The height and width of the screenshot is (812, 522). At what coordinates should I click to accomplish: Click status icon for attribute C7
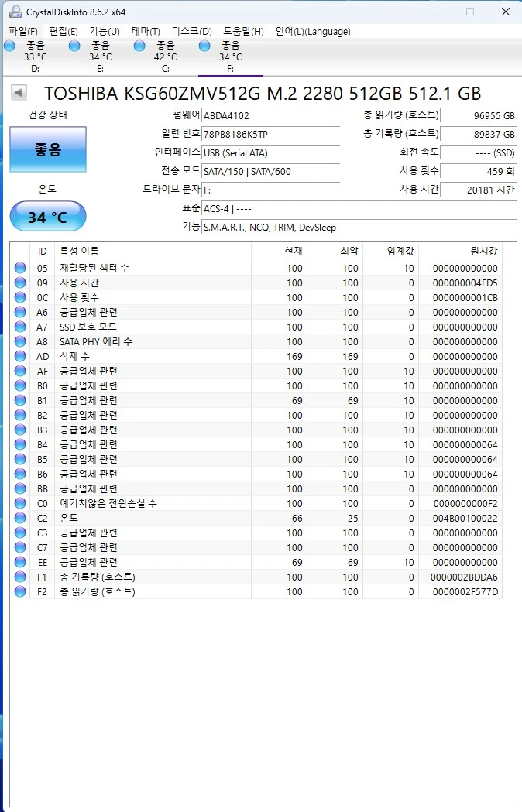pos(20,547)
